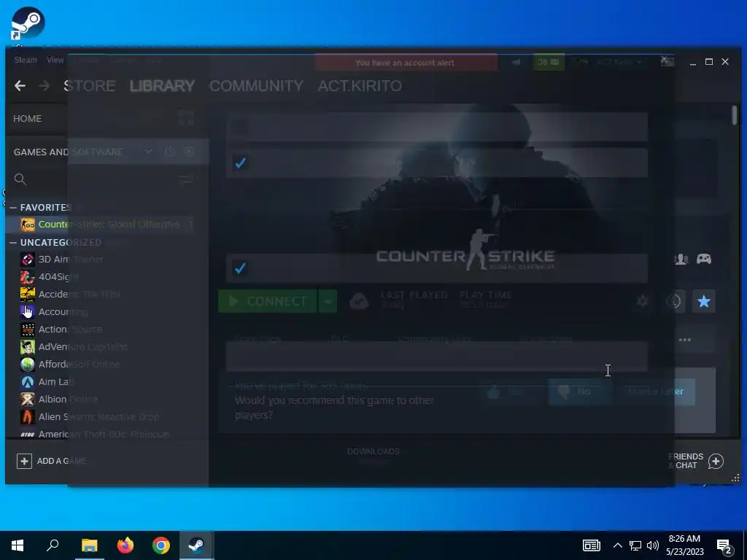Click the dialog text input field
Image resolution: width=747 pixels, height=560 pixels.
[x=437, y=356]
